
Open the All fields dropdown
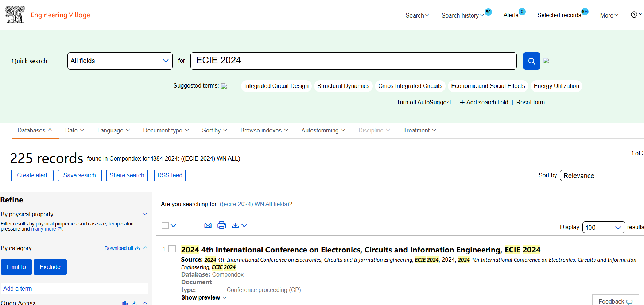point(120,61)
